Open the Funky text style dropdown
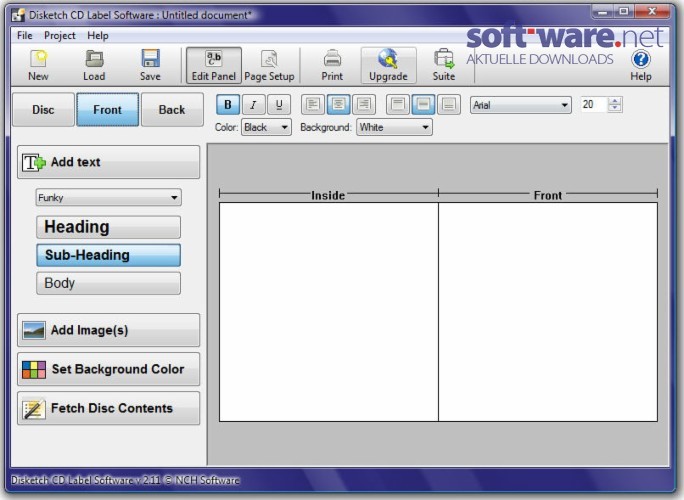The image size is (684, 500). point(108,198)
